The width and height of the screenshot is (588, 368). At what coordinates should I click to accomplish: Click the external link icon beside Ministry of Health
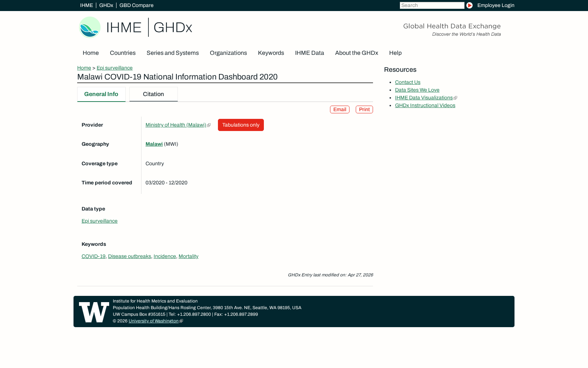pos(209,125)
